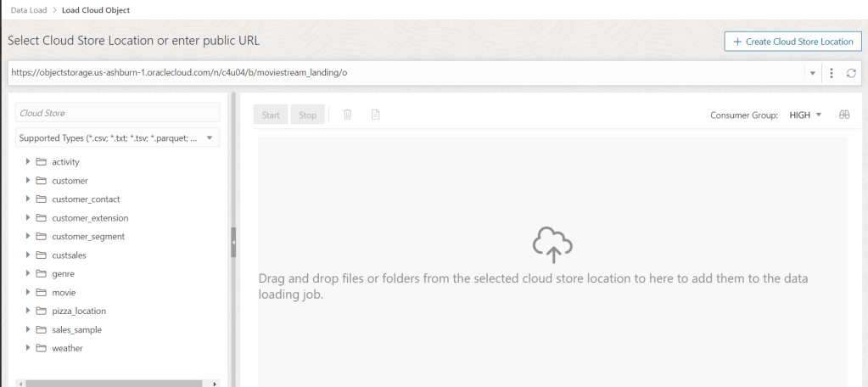Expand the activity folder tree node
The width and height of the screenshot is (868, 387).
[28, 162]
